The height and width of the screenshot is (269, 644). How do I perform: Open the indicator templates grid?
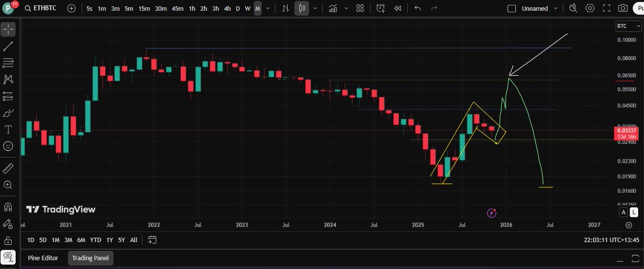pos(360,9)
